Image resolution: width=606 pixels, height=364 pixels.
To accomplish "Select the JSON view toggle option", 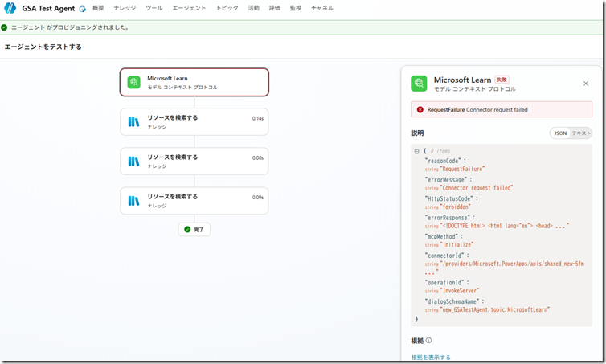I will tap(560, 133).
